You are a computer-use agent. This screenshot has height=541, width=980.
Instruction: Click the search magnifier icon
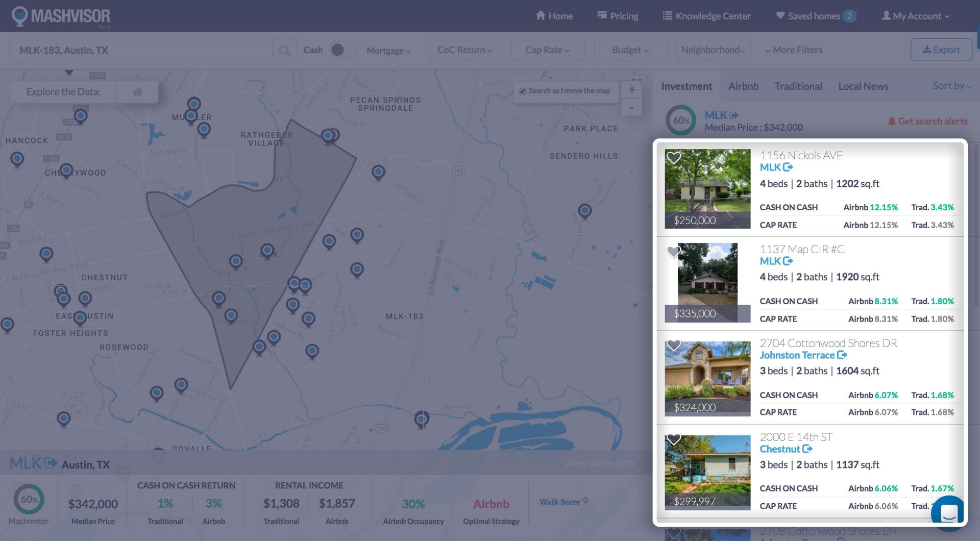pos(284,51)
